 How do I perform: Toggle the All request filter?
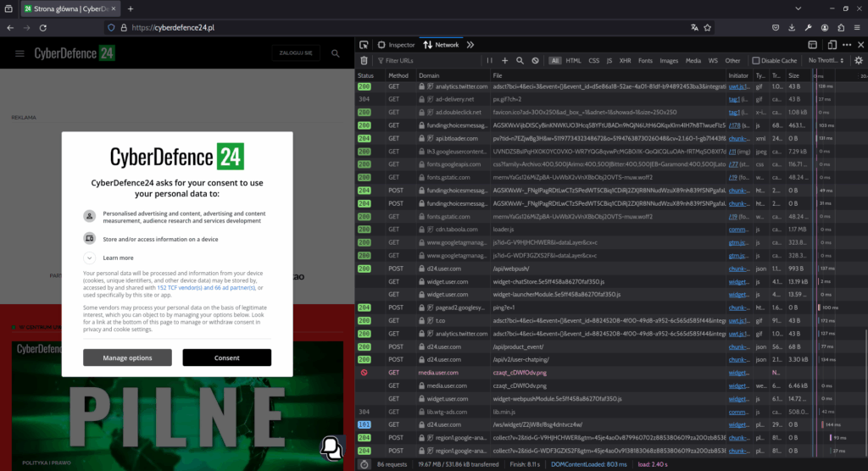coord(554,61)
